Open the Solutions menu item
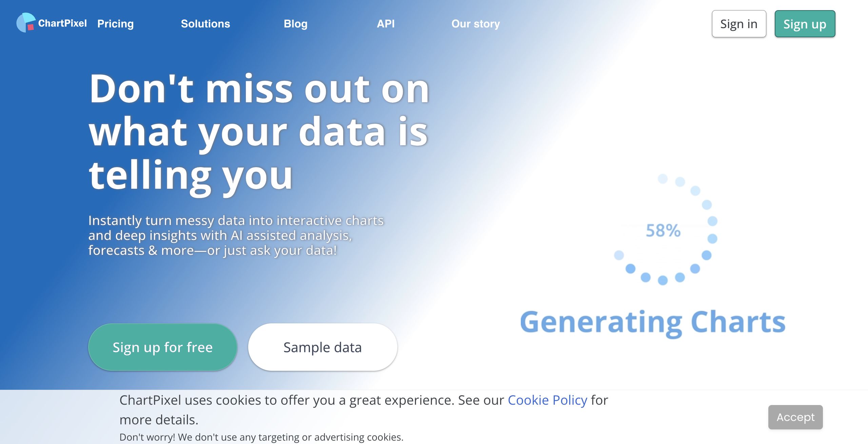868x444 pixels. click(205, 24)
